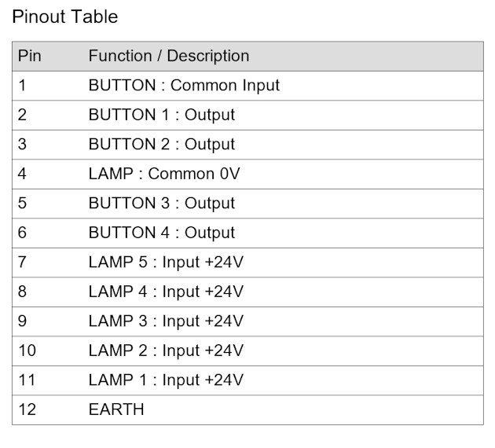Click the BUTTON 4 : Output text
The height and width of the screenshot is (448, 495).
click(162, 233)
